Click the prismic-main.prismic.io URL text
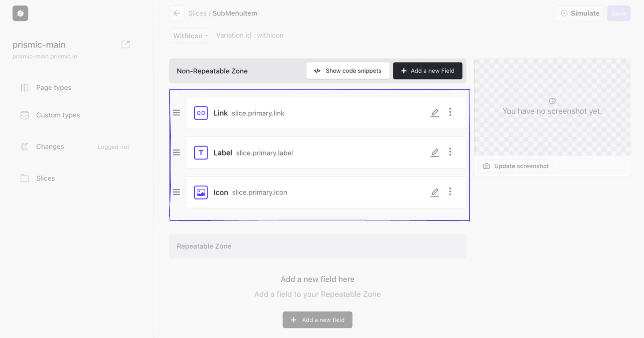 [x=45, y=56]
